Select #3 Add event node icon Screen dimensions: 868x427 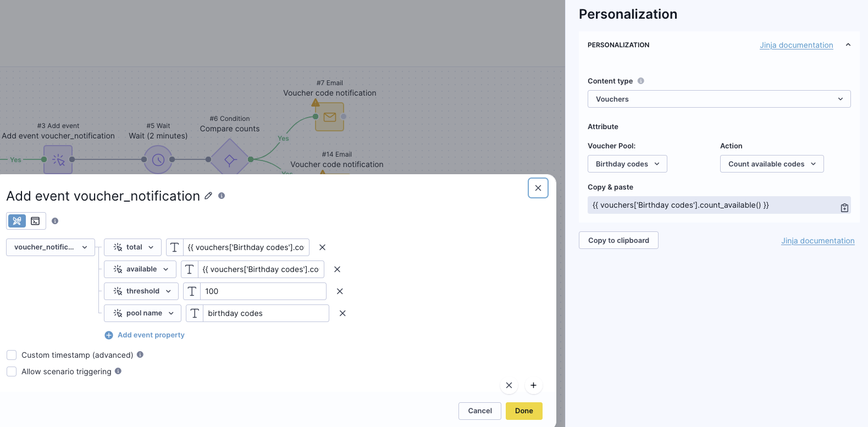(58, 159)
